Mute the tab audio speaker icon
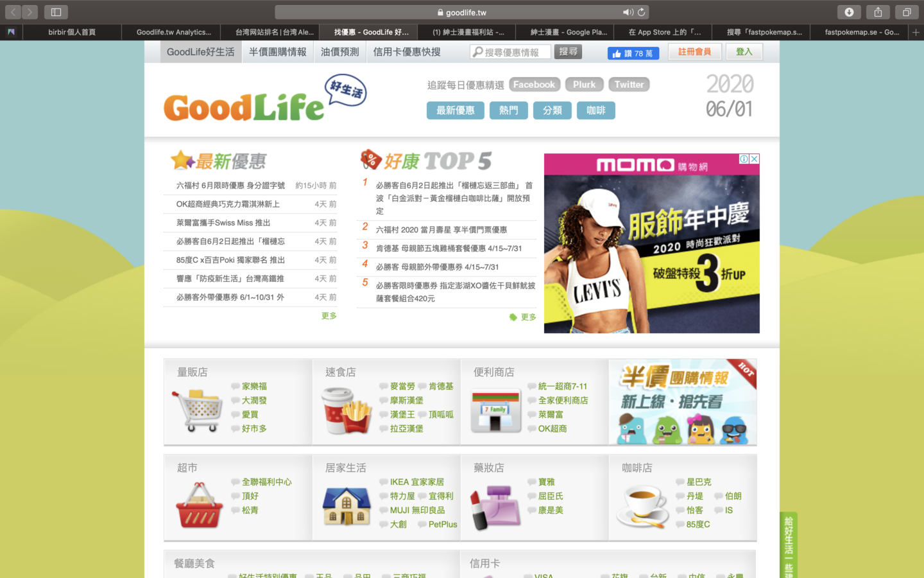 (x=627, y=12)
